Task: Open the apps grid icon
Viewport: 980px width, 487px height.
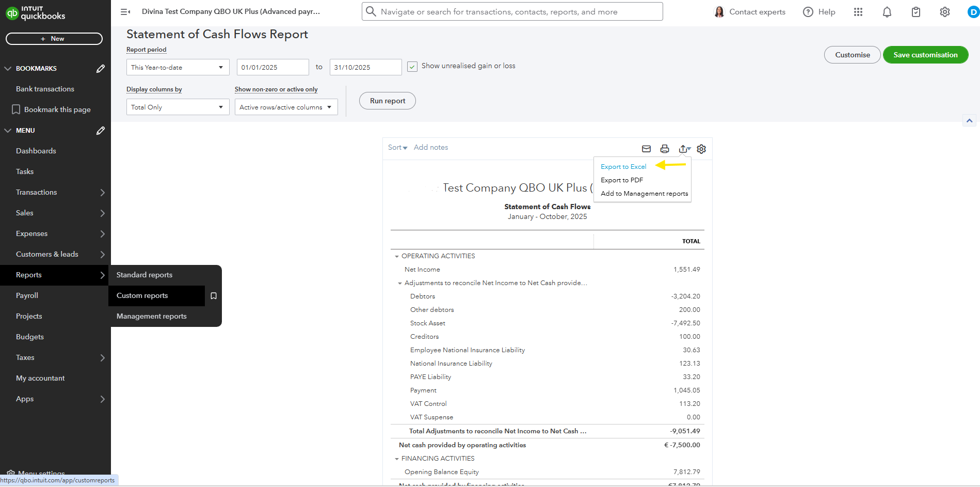Action: pos(858,12)
